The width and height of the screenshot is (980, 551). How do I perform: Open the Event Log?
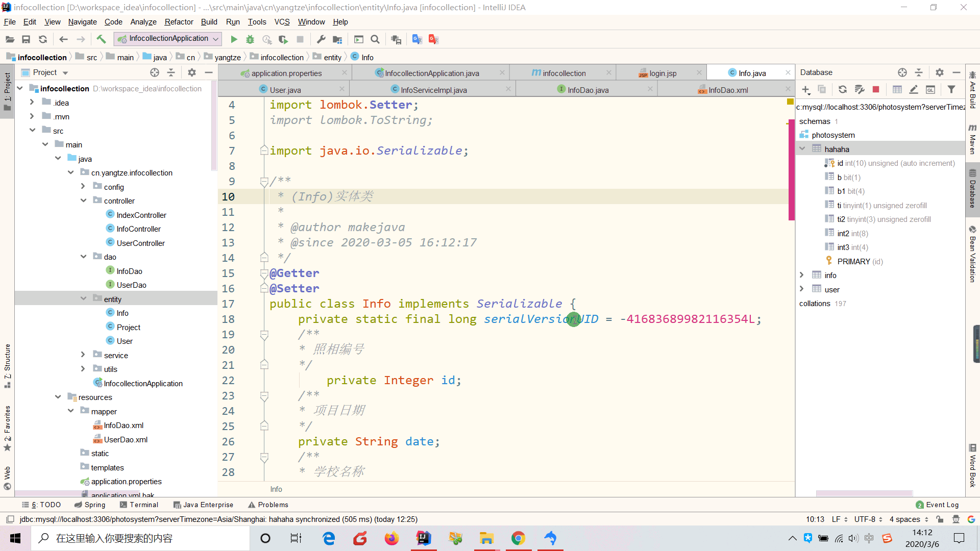(x=942, y=505)
